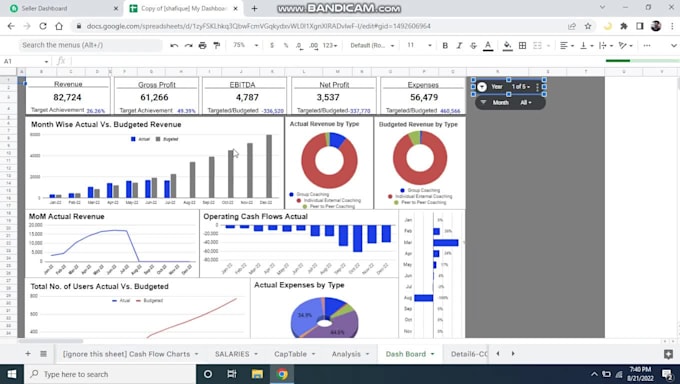Open the Explore panel
The height and width of the screenshot is (384, 680).
[668, 354]
